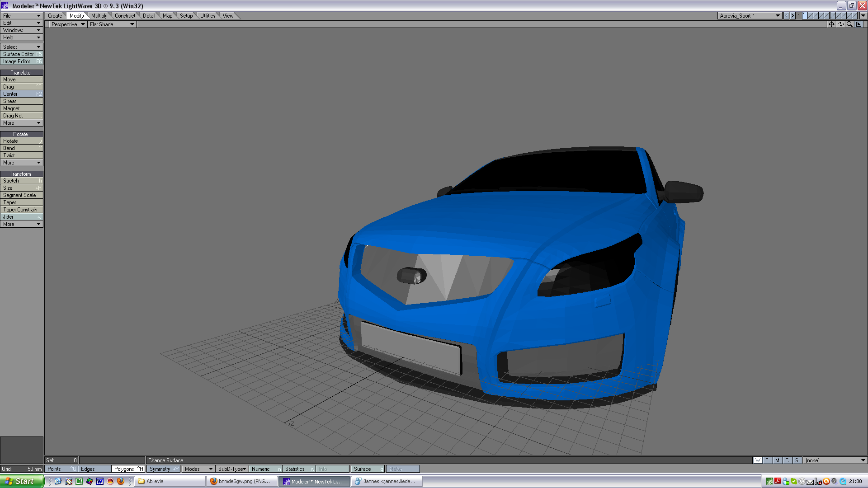868x488 pixels.
Task: Click the viewport maximize toggle icon
Action: tap(859, 24)
